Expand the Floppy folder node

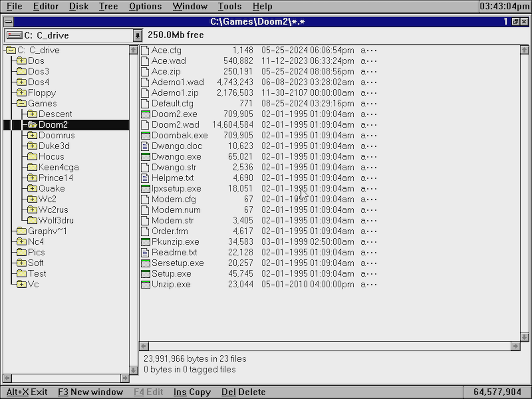(x=22, y=93)
